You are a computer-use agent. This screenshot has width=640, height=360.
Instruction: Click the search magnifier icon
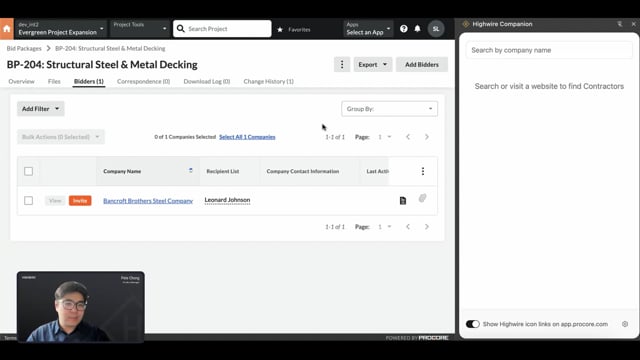(x=181, y=29)
